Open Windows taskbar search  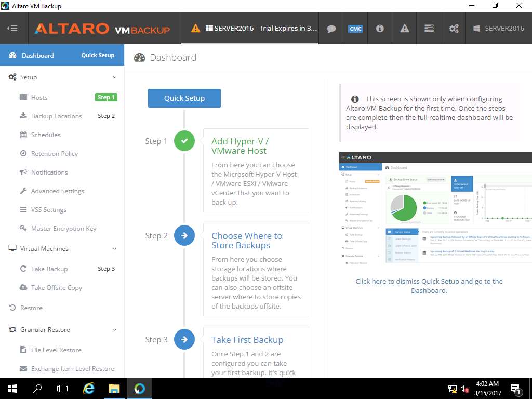[37, 389]
